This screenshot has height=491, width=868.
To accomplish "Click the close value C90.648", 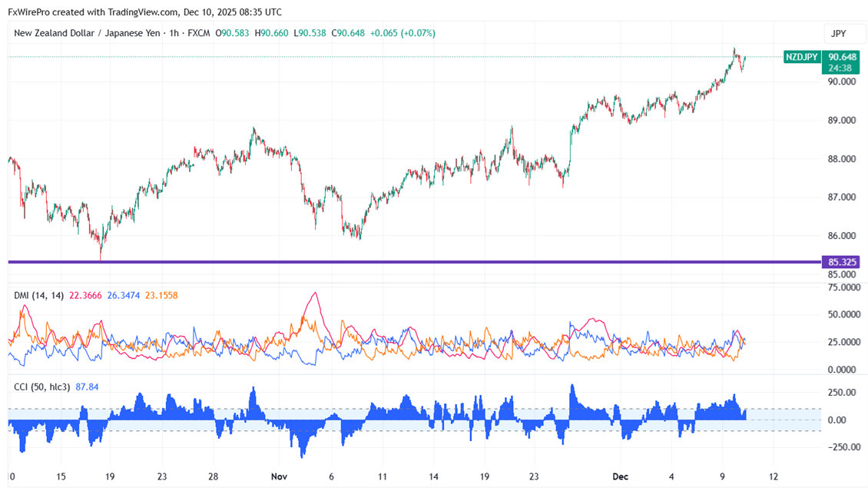I will pos(348,33).
